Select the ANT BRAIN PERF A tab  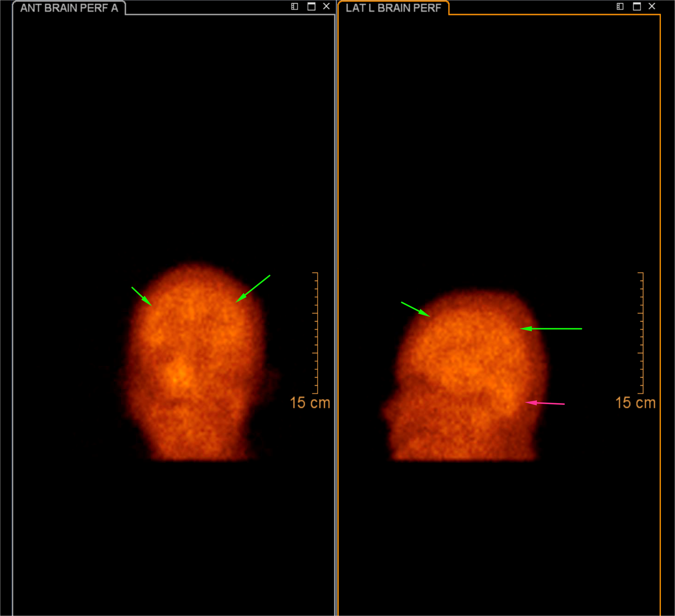(69, 8)
